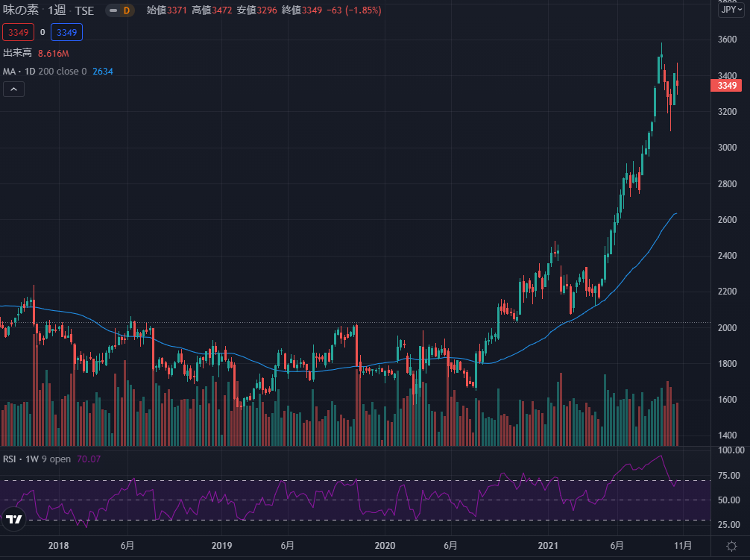Click the blue 3349 buy price button

click(66, 33)
